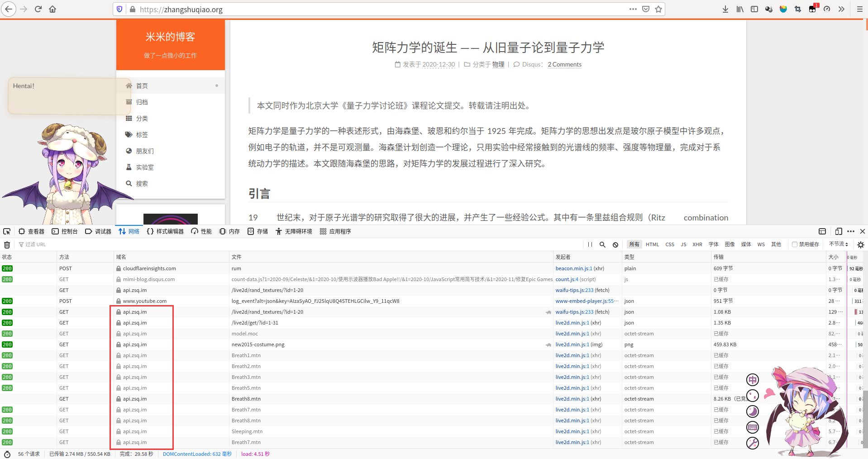Toggle the XHR request filter
This screenshot has width=868, height=459.
697,244
